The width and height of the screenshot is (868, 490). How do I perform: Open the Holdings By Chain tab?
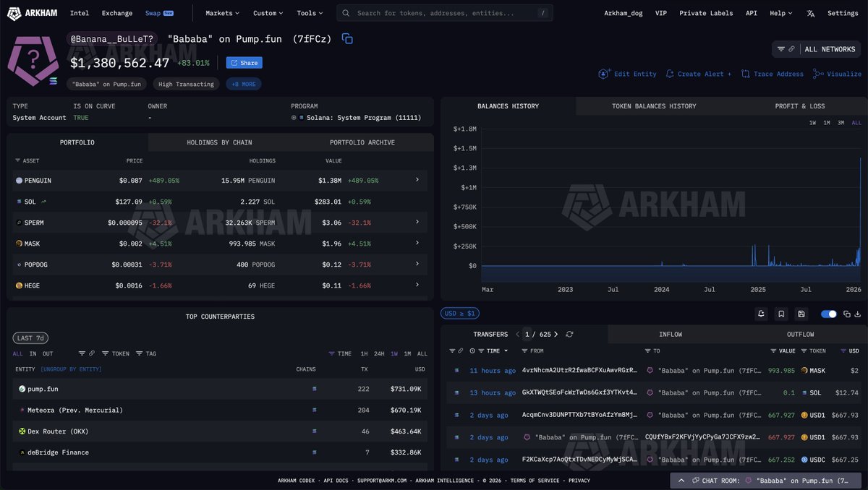[219, 142]
